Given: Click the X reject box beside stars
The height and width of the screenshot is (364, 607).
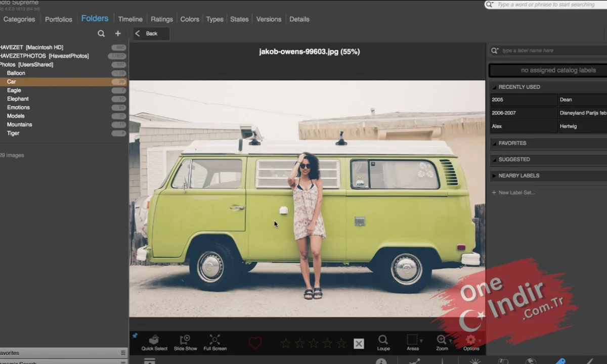Looking at the screenshot, I should pos(359,344).
